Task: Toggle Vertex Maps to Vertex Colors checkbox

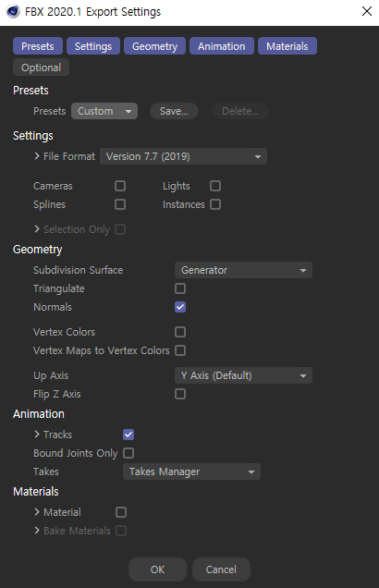Action: (x=180, y=350)
